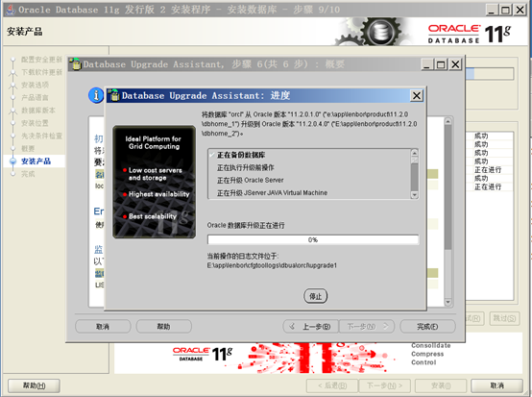Click the 上一步(B) back button
This screenshot has width=532, height=397.
[x=310, y=327]
